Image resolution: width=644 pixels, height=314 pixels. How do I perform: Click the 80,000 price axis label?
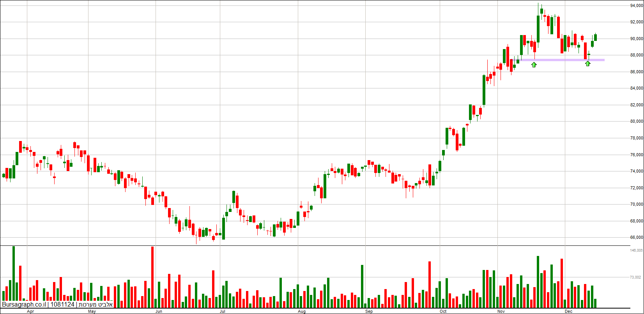click(637, 122)
